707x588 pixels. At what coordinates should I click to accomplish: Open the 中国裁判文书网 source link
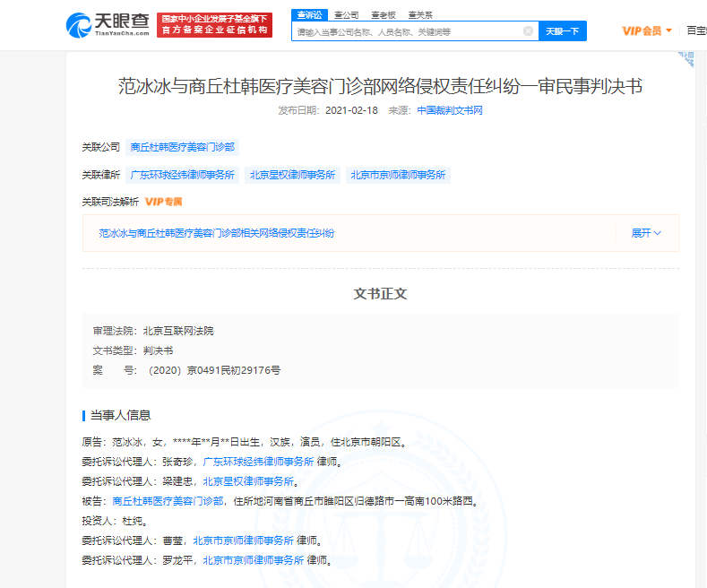(x=450, y=110)
